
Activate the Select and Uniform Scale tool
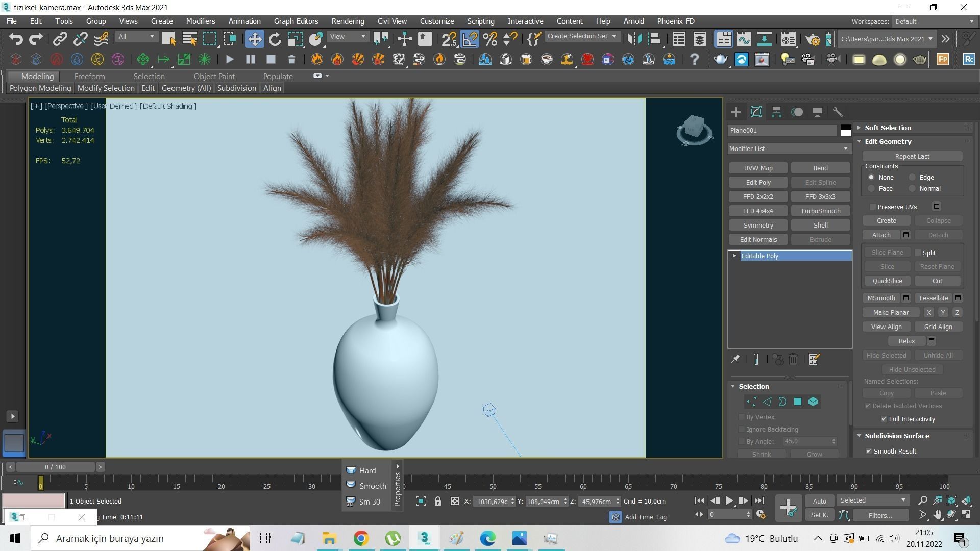pyautogui.click(x=295, y=39)
